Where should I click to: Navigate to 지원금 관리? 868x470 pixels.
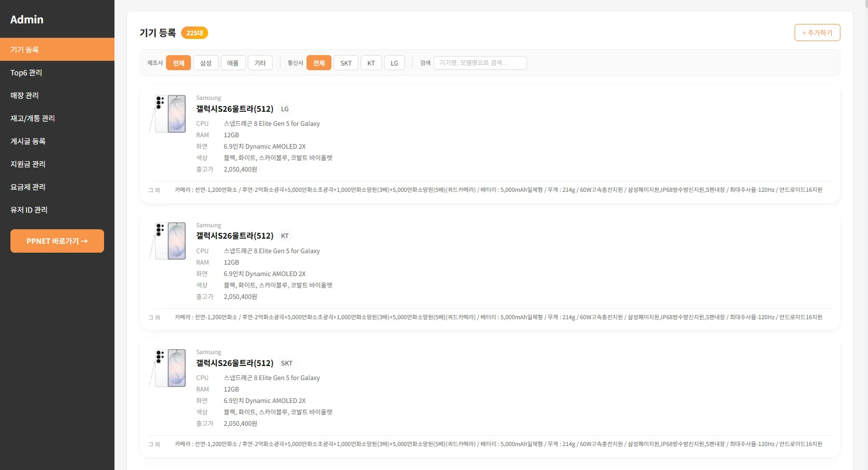[57, 164]
